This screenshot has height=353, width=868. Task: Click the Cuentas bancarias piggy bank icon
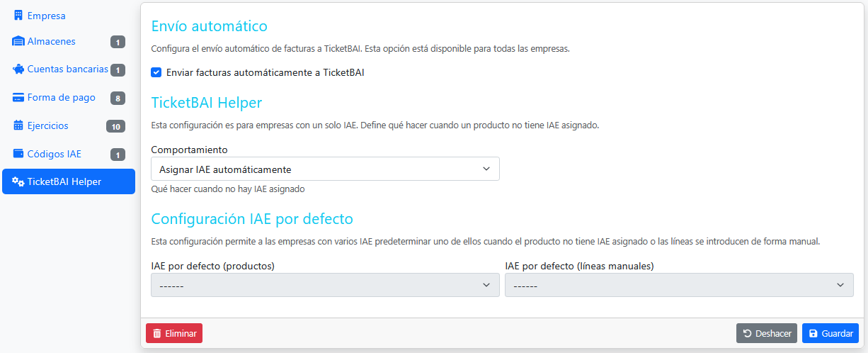(x=18, y=69)
